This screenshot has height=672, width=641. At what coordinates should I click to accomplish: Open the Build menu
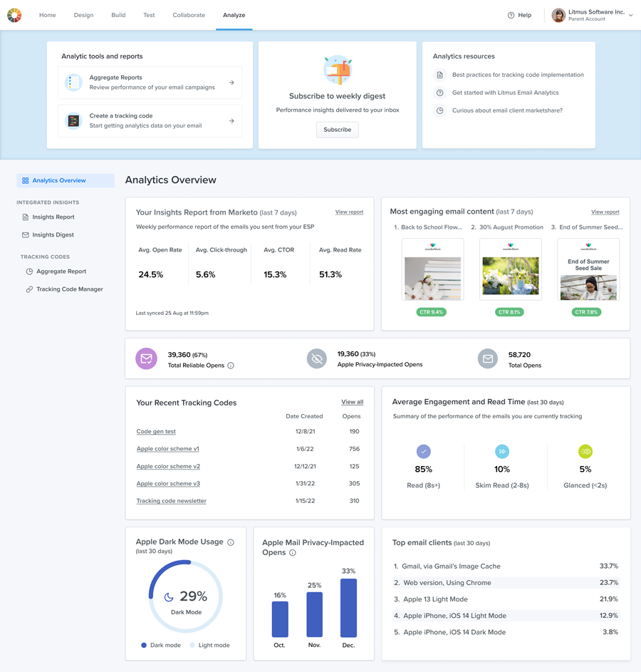pyautogui.click(x=118, y=15)
